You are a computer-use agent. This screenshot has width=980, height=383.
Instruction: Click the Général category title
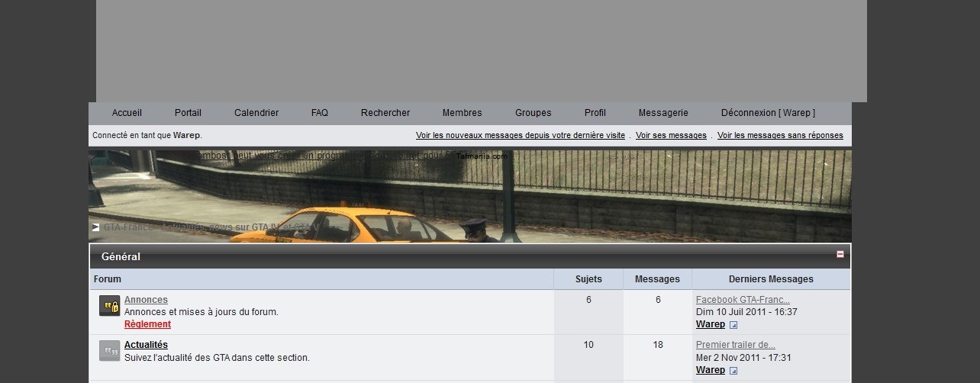121,257
